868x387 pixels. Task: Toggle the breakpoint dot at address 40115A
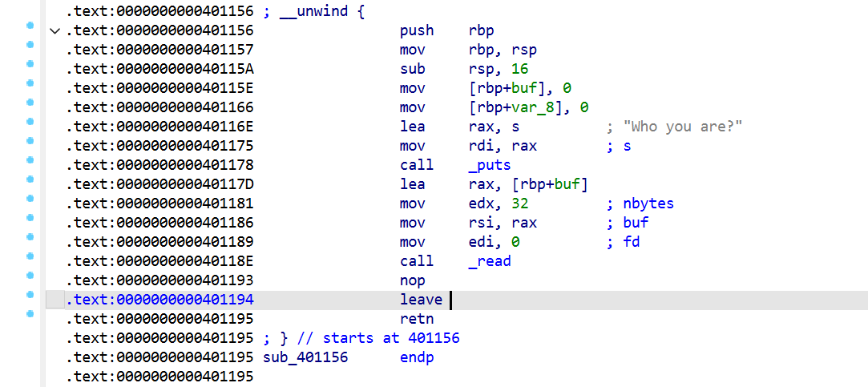click(30, 63)
